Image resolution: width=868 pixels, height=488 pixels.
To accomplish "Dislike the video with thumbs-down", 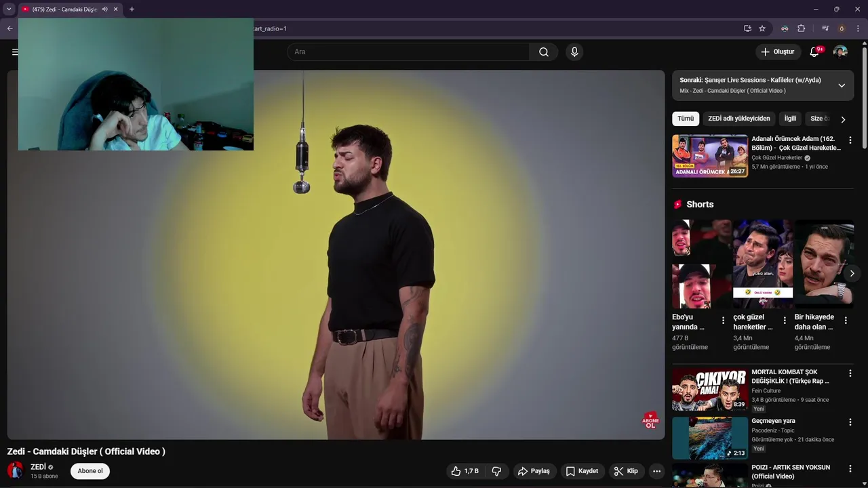I will (496, 471).
